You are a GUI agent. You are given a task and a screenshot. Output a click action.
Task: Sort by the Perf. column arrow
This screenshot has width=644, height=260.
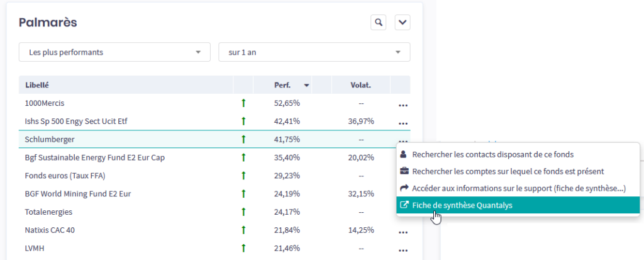306,85
